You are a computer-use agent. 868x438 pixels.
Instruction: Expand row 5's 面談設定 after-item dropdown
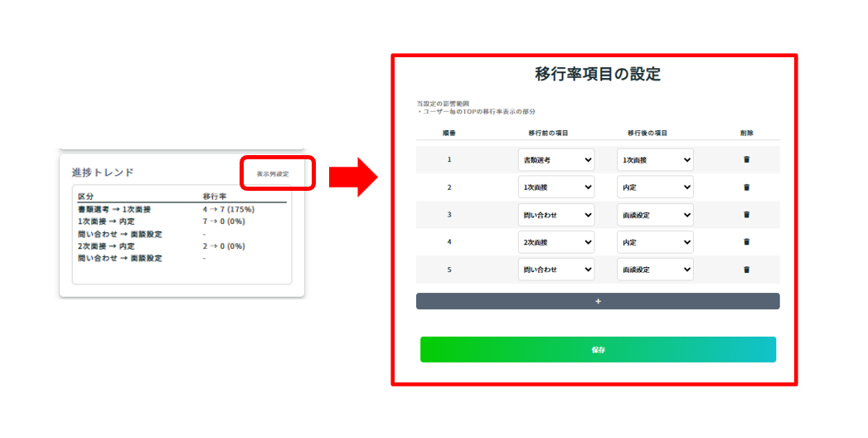(655, 270)
